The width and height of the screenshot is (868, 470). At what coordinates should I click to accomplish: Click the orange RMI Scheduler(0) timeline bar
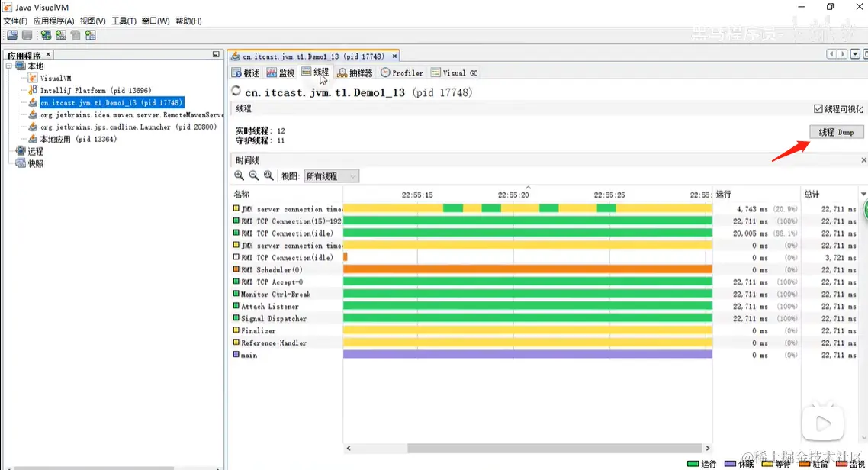click(528, 269)
